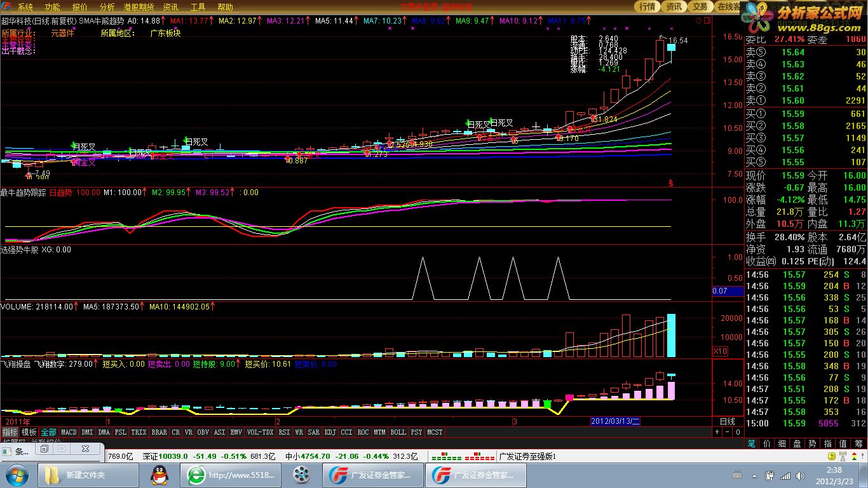This screenshot has width=868, height=488.
Task: Switch to the TRIX indicator
Action: [139, 432]
